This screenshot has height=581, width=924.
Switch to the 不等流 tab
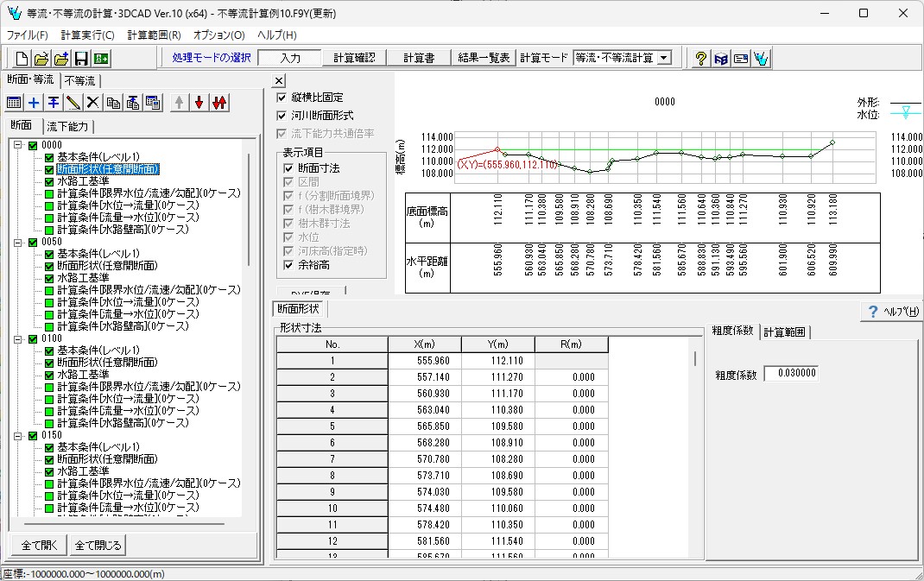pos(80,81)
